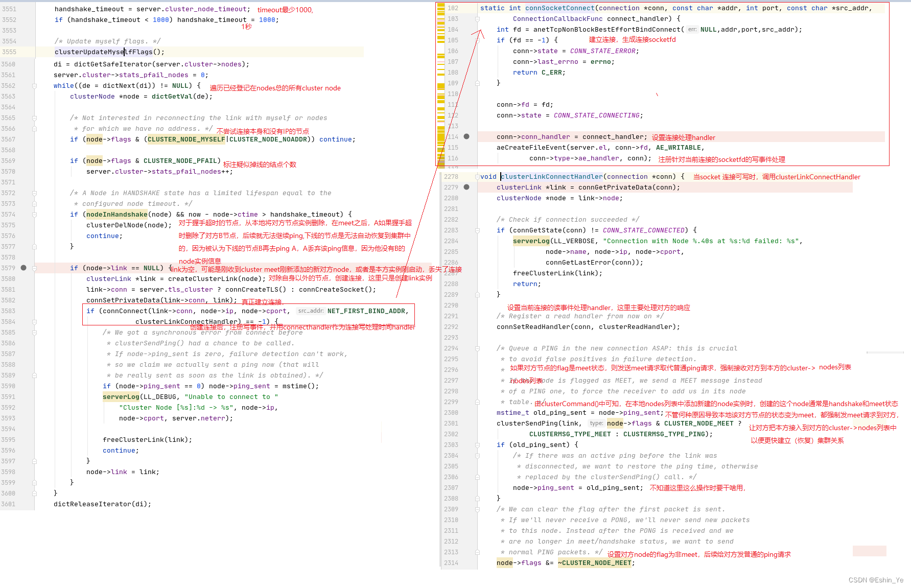Click CLUSTER_NODE_MYSELF flag on line 3567
This screenshot has width=911, height=588.
[186, 139]
